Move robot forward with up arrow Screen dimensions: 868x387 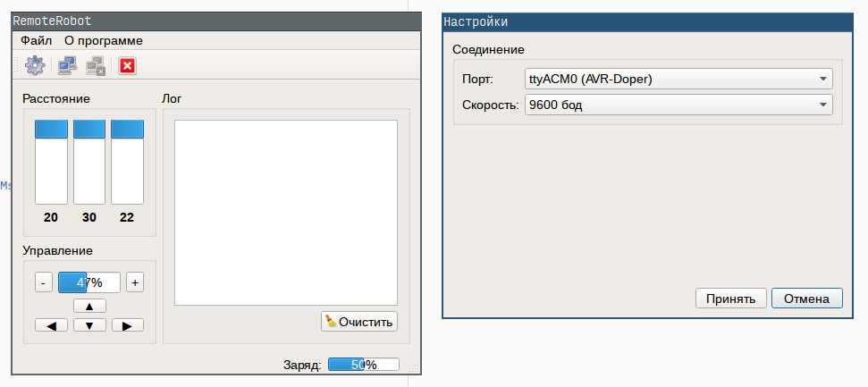pyautogui.click(x=89, y=307)
